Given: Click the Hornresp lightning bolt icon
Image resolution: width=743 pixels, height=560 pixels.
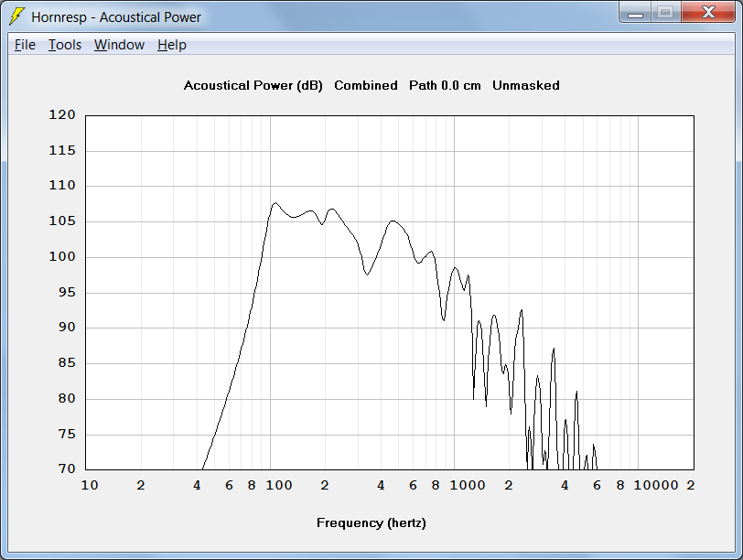Looking at the screenshot, I should [x=16, y=16].
